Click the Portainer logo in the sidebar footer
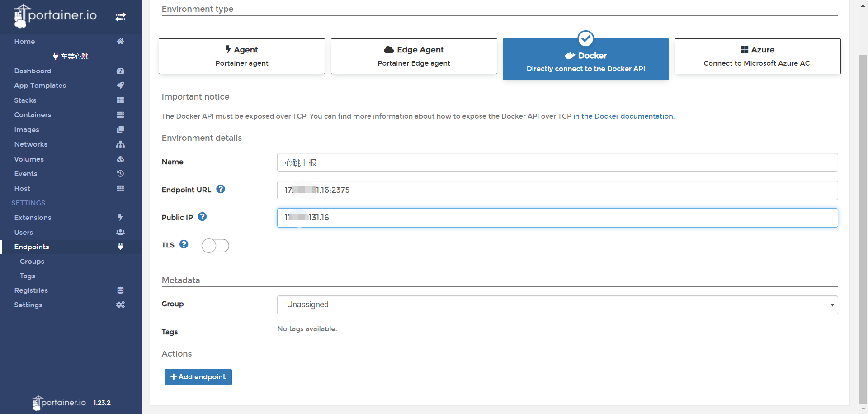Image resolution: width=868 pixels, height=414 pixels. click(x=59, y=403)
